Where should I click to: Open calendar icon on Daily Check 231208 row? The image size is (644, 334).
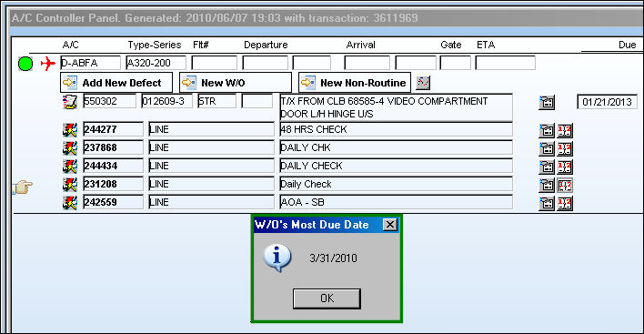tap(547, 186)
